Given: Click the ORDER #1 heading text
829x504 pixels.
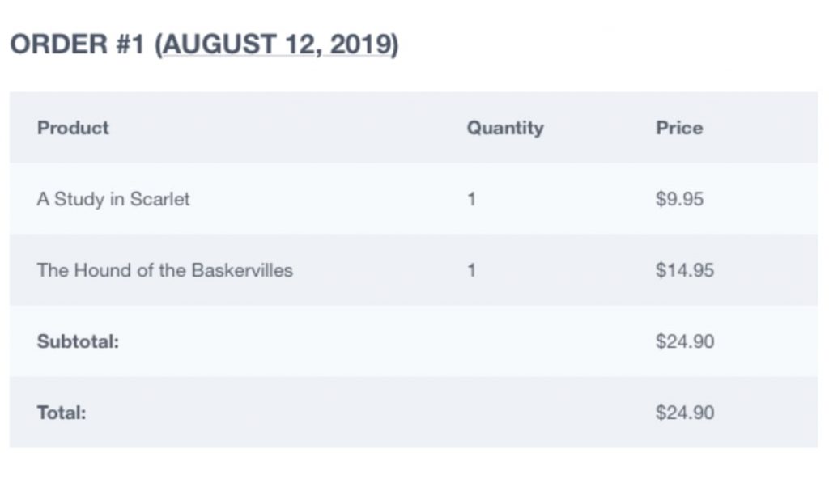Looking at the screenshot, I should click(77, 44).
